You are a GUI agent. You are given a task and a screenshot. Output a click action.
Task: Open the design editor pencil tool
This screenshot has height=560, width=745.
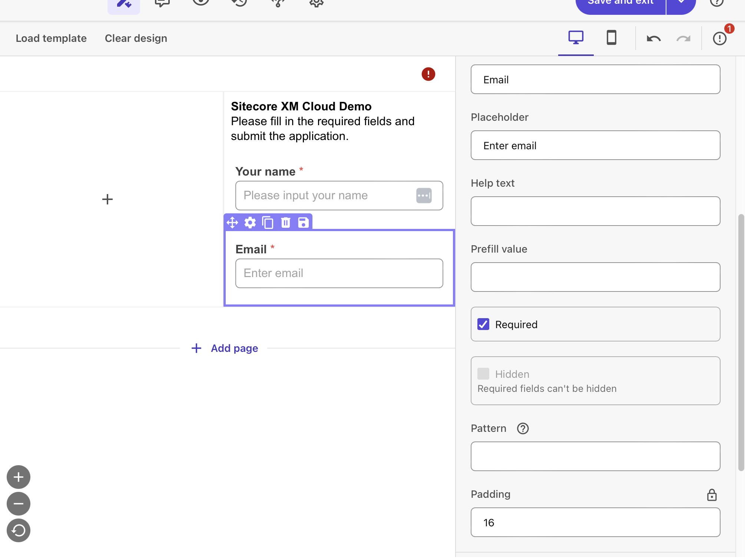click(x=124, y=4)
